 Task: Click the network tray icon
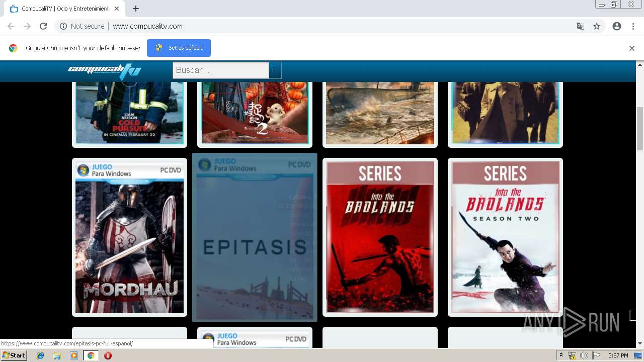point(572,355)
